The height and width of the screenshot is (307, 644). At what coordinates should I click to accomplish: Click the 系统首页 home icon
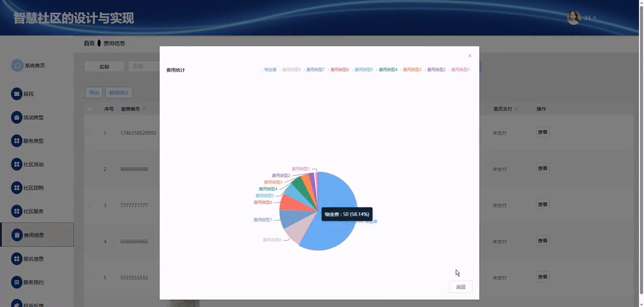pyautogui.click(x=17, y=66)
